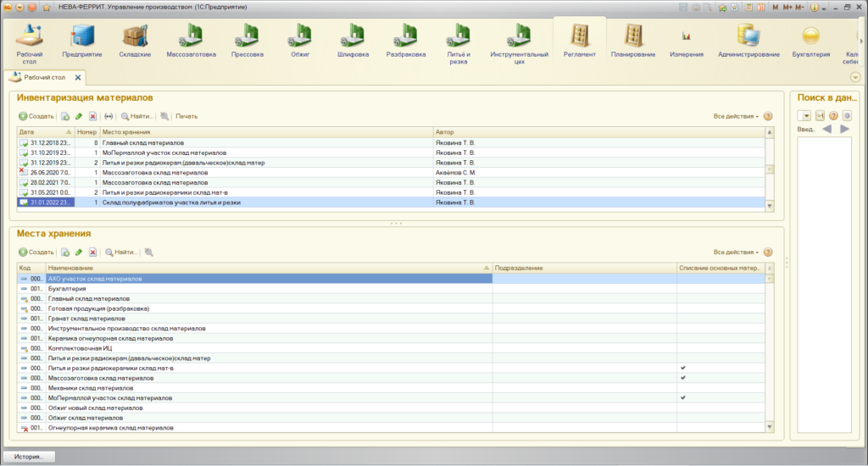The width and height of the screenshot is (868, 466).
Task: Click Найти in Инвентаризация материалов toolbar
Action: point(136,116)
